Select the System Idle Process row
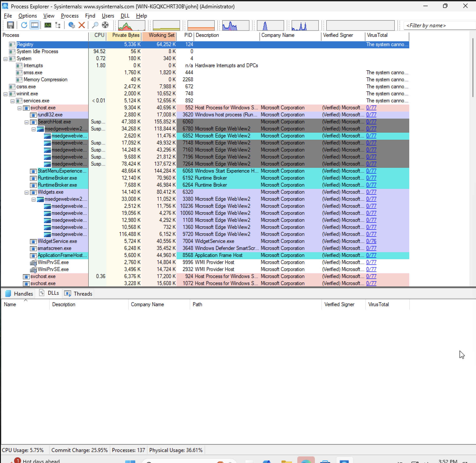The width and height of the screenshot is (476, 463). (x=205, y=52)
